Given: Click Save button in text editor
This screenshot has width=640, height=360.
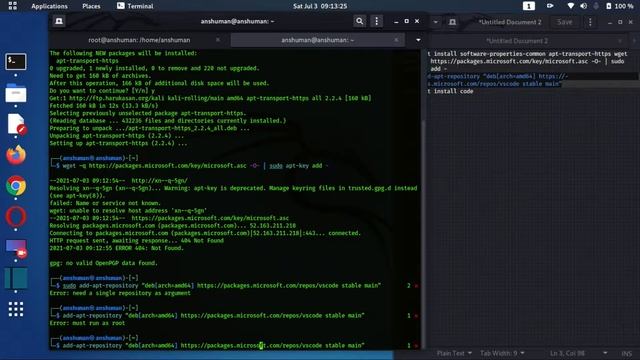Looking at the screenshot, I should pyautogui.click(x=564, y=22).
